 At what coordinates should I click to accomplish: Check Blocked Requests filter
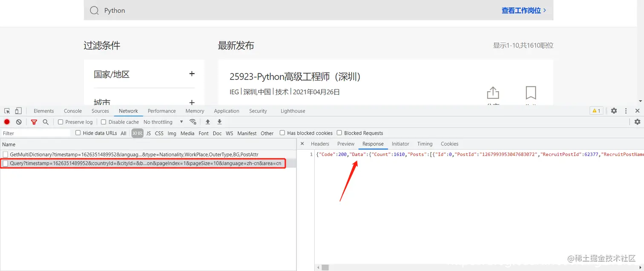(339, 133)
